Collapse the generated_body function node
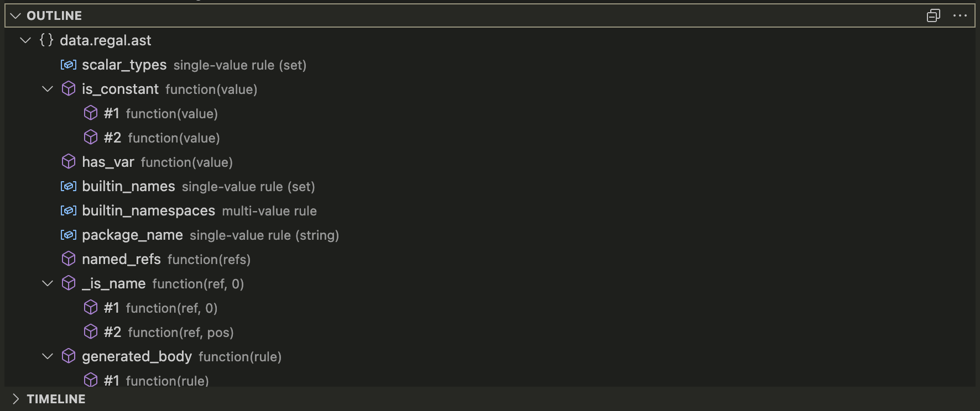Image resolution: width=980 pixels, height=411 pixels. click(x=47, y=356)
